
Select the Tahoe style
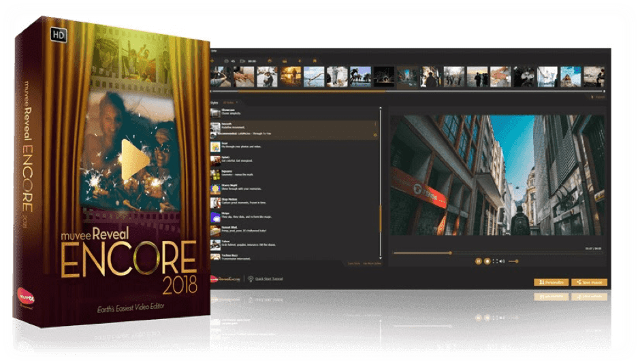294,244
